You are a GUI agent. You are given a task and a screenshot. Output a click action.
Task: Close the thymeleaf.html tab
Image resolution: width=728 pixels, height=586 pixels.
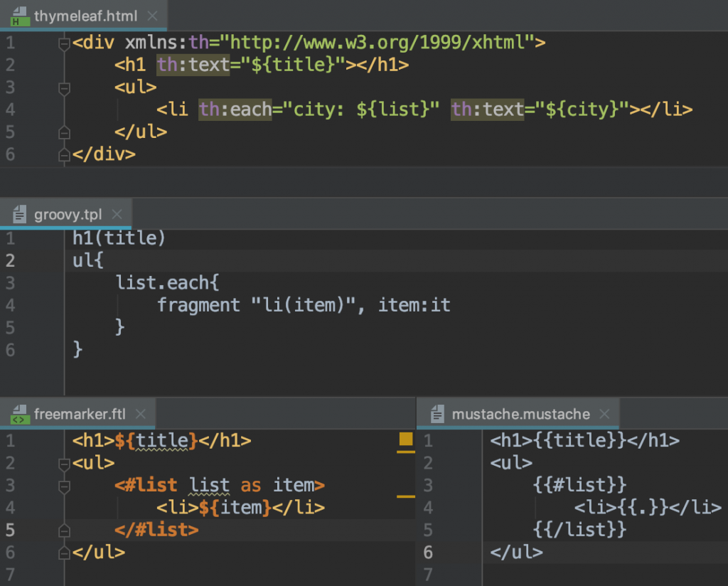tap(152, 16)
